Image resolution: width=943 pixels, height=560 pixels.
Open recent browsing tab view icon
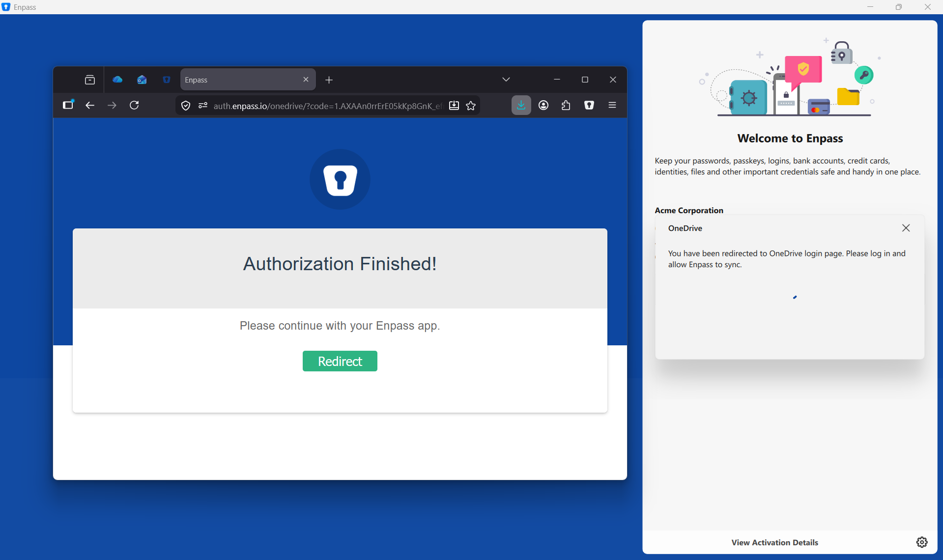[90, 80]
